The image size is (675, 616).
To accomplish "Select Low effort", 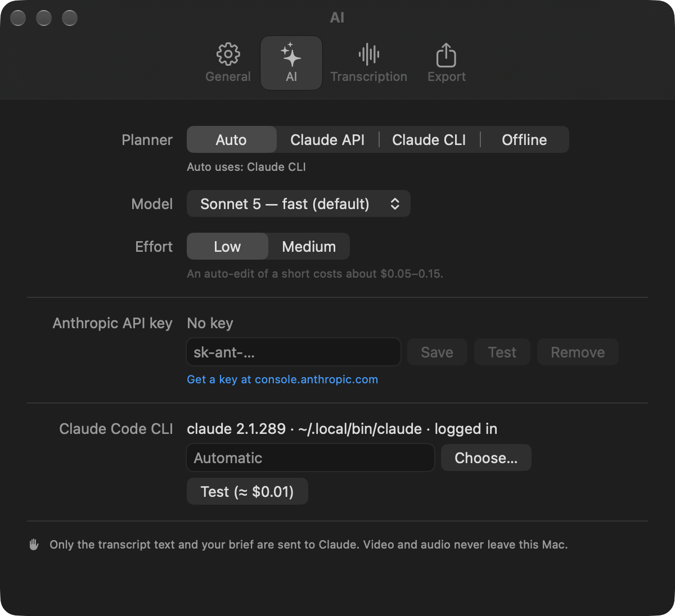I will click(x=227, y=247).
